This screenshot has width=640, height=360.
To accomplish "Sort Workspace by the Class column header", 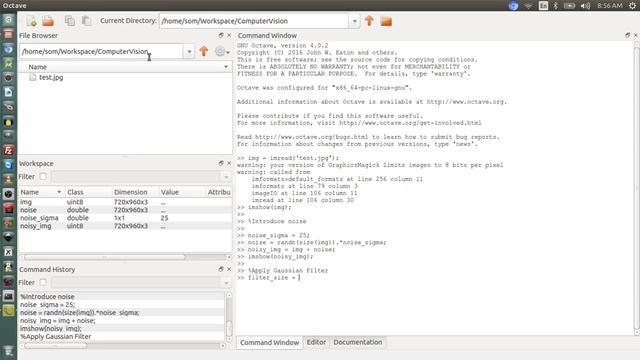I will pos(89,192).
